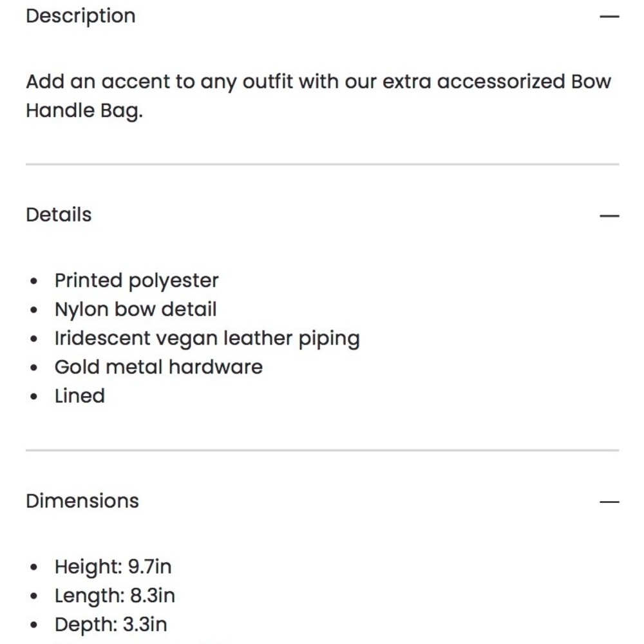Select the 'Nylon bow detail' list item
644x644 pixels.
pos(135,309)
